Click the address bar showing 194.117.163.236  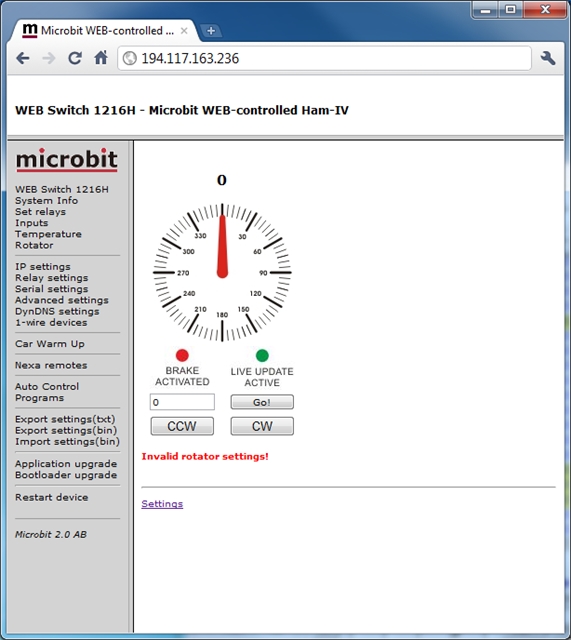click(x=324, y=58)
